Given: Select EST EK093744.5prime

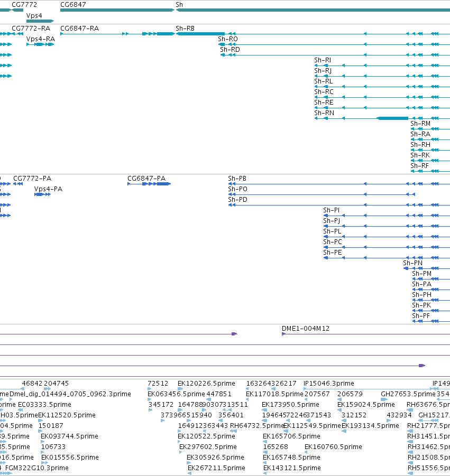Looking at the screenshot, I should pyautogui.click(x=70, y=436).
